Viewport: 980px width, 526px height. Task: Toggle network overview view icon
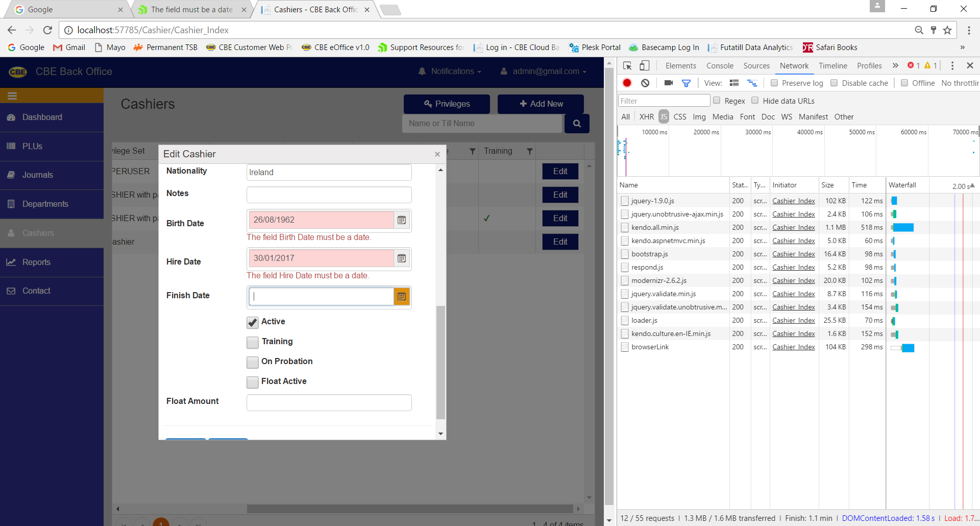[752, 83]
